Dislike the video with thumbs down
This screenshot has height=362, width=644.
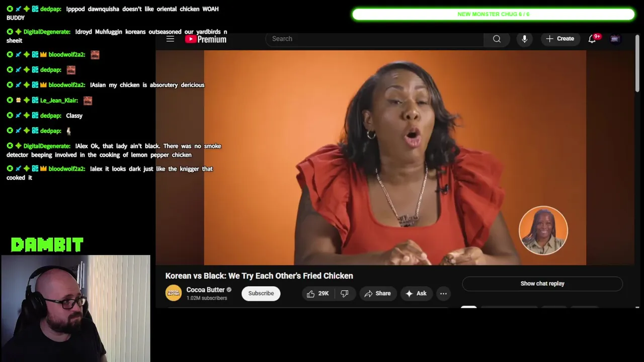coord(344,294)
